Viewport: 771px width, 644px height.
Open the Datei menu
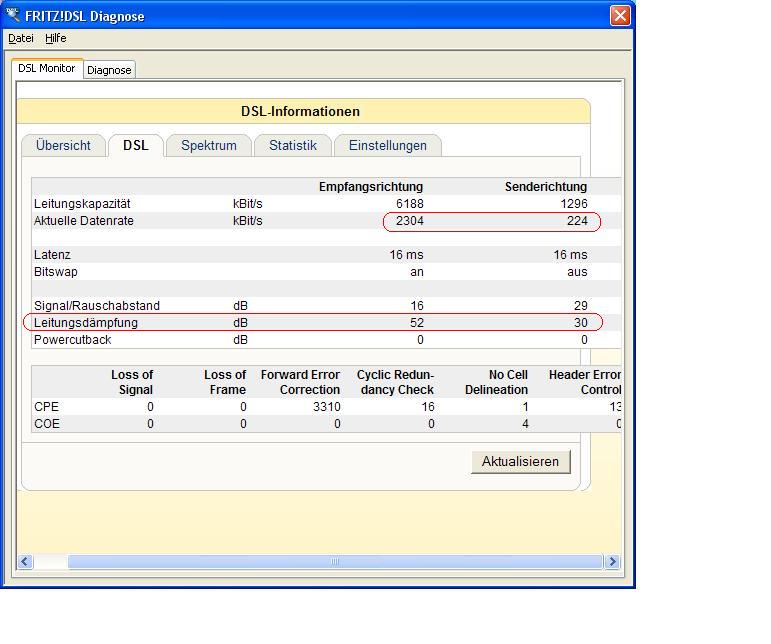coord(21,38)
